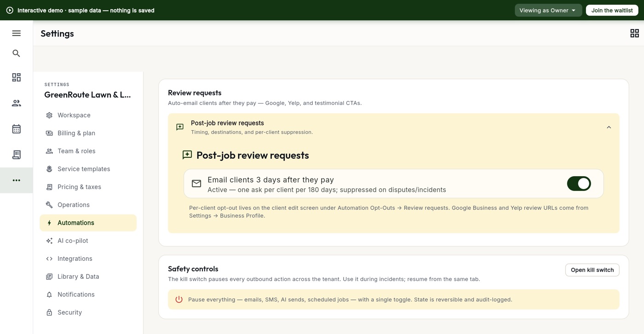
Task: Click Join the waitlist button
Action: coord(612,10)
